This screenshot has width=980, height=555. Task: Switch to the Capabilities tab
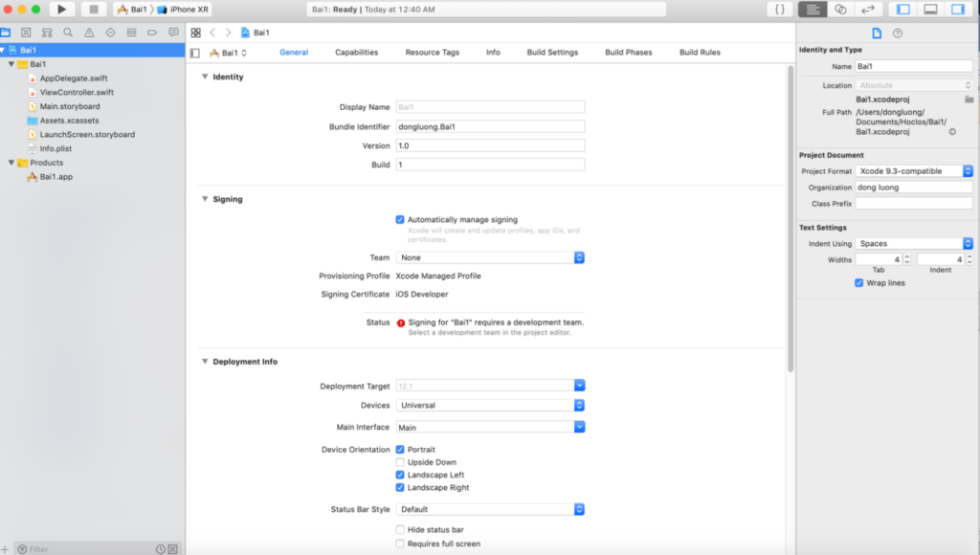356,53
